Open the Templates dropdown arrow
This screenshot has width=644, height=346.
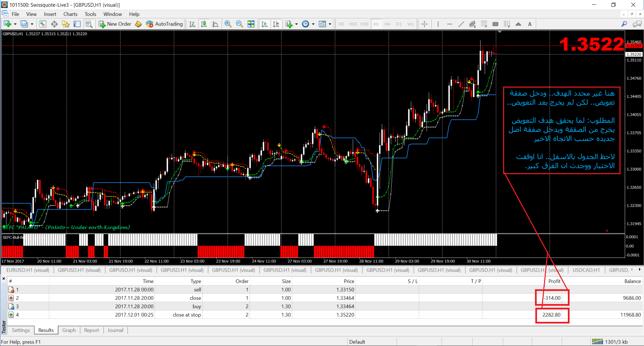[330, 24]
